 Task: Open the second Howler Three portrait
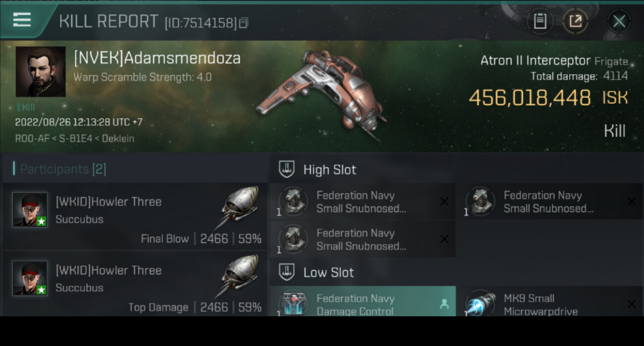point(30,278)
